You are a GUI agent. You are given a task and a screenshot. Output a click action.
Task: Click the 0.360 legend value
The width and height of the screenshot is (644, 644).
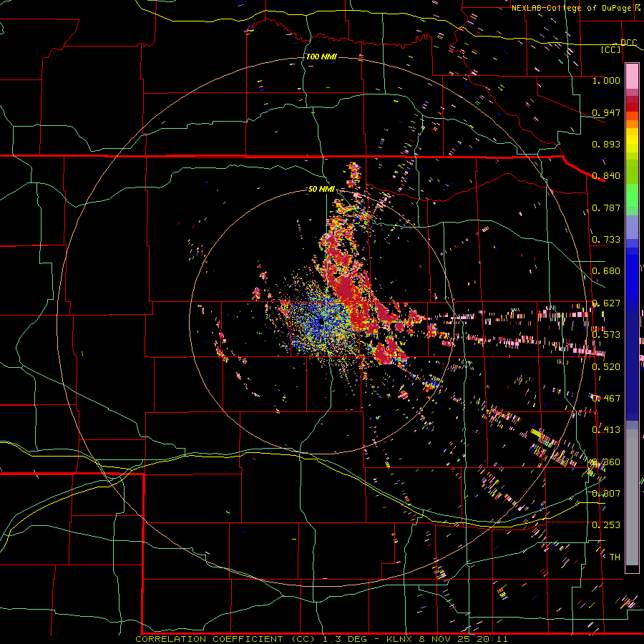[606, 462]
